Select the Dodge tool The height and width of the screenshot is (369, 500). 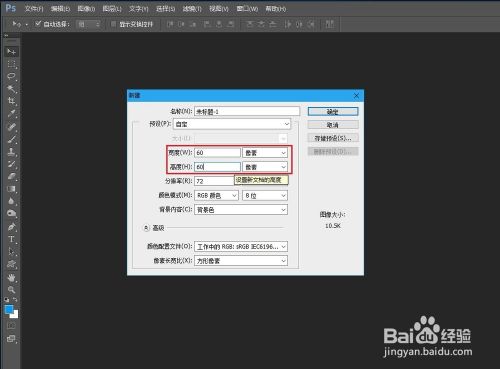[x=11, y=213]
